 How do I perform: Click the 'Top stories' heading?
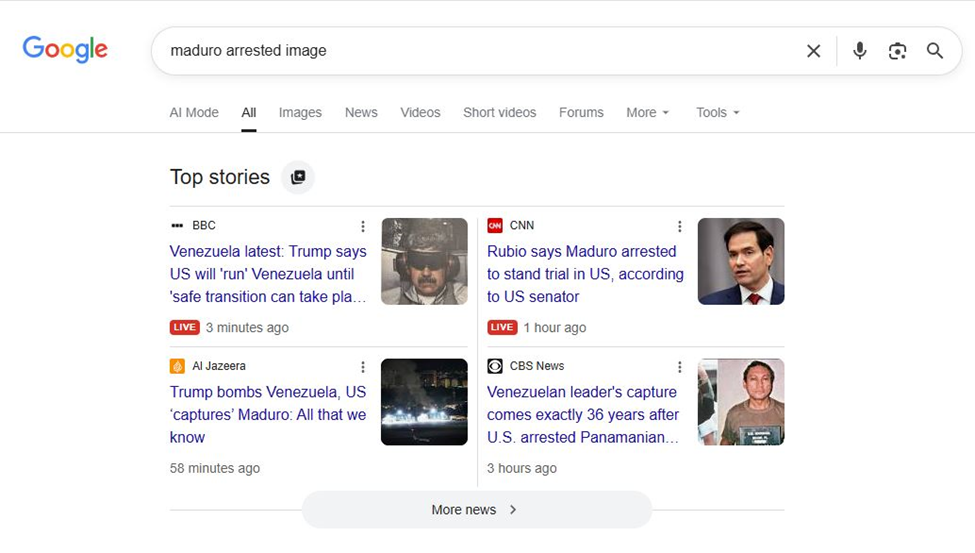220,177
